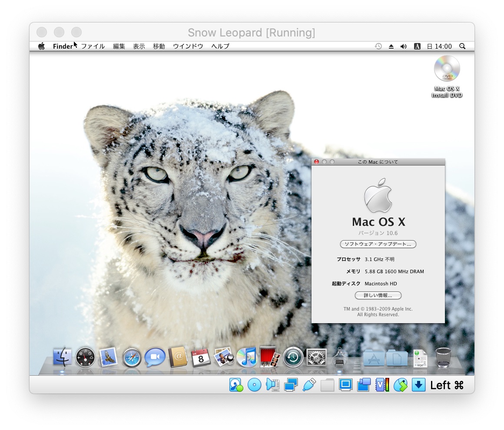Close the この Mac について window
This screenshot has height=430, width=504.
click(316, 162)
